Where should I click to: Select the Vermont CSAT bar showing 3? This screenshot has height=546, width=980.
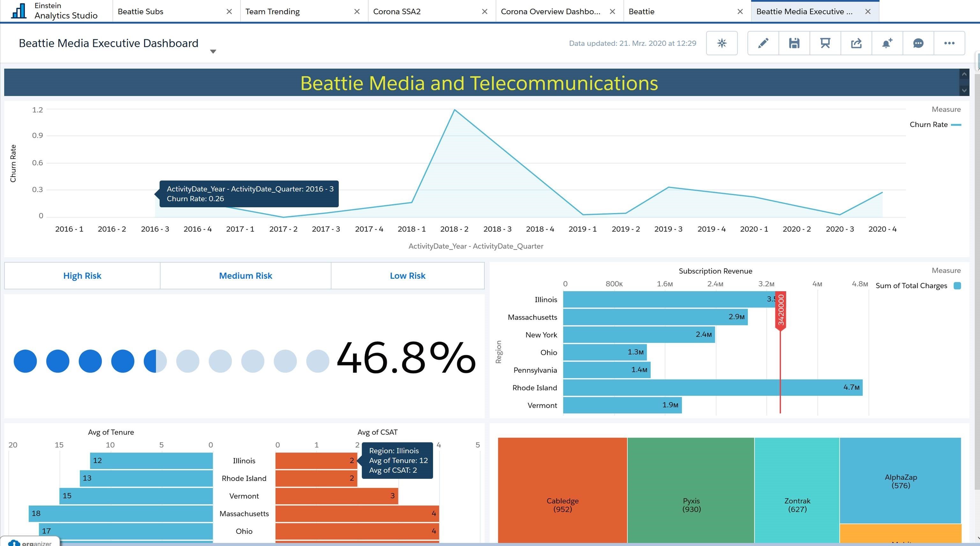point(337,496)
